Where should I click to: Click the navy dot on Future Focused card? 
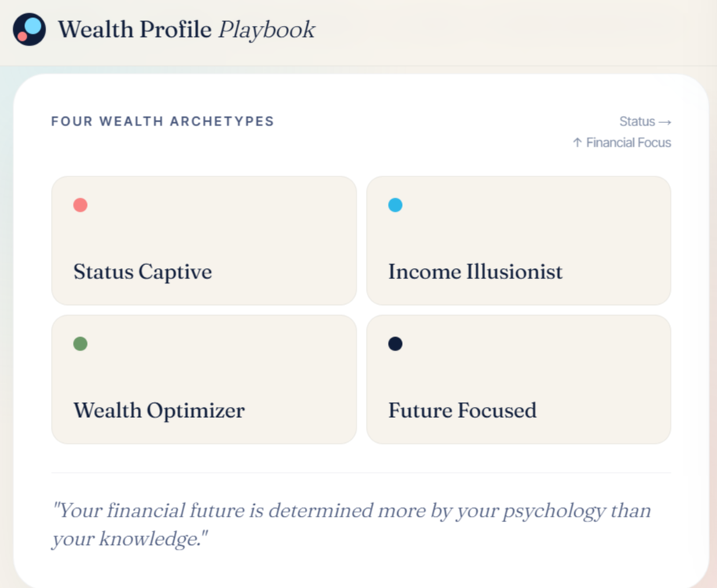[x=395, y=343]
